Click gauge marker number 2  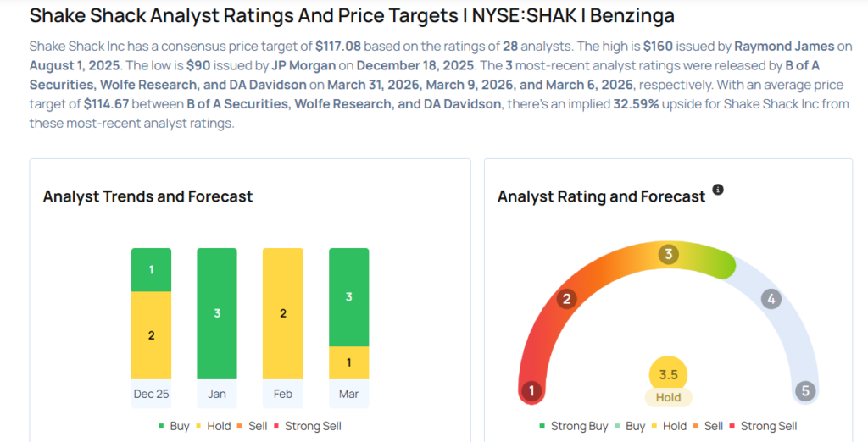point(566,299)
